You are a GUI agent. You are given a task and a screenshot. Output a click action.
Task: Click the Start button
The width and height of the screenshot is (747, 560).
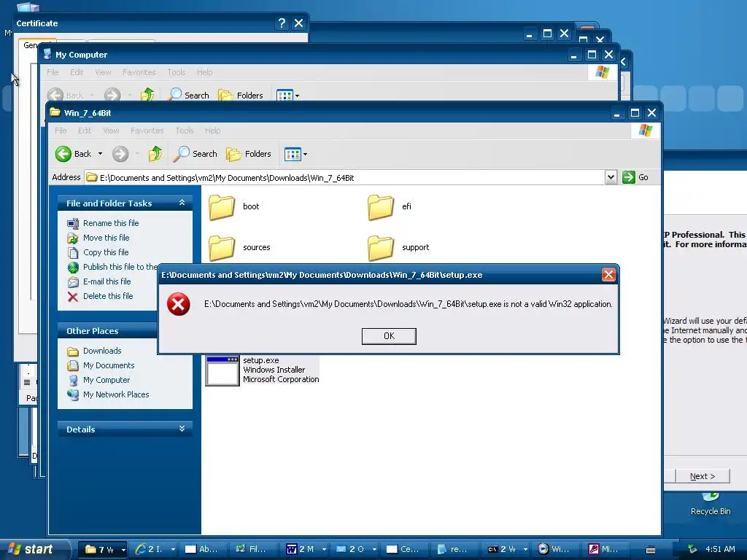[34, 549]
